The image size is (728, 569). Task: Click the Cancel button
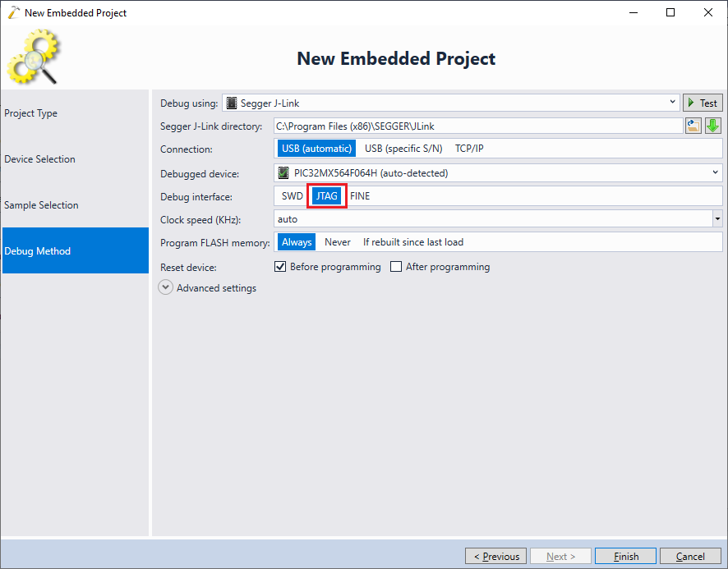(690, 556)
